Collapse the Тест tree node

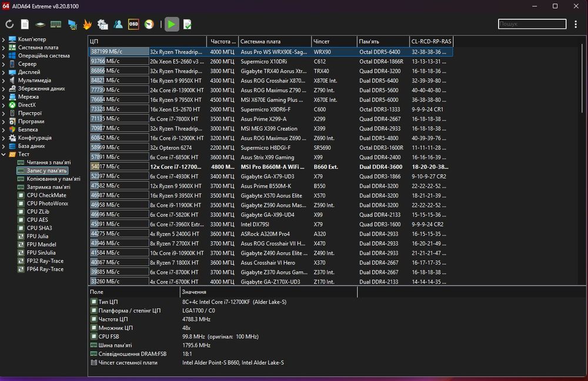(4, 154)
